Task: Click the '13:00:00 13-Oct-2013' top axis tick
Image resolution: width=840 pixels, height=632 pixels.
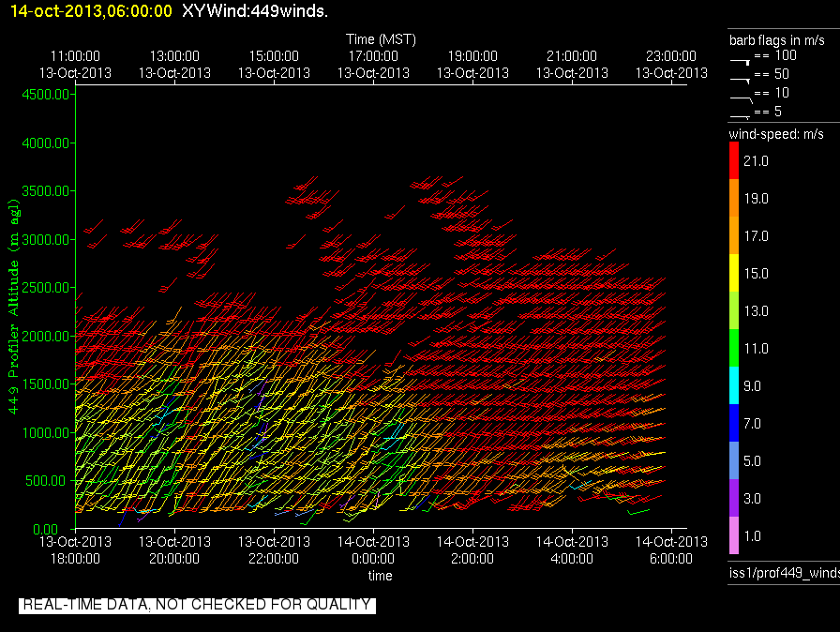Action: [174, 65]
